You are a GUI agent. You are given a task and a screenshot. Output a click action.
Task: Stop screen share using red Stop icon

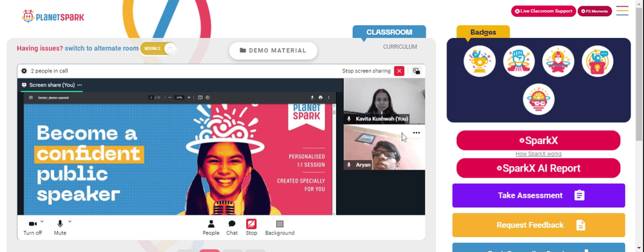(x=251, y=224)
